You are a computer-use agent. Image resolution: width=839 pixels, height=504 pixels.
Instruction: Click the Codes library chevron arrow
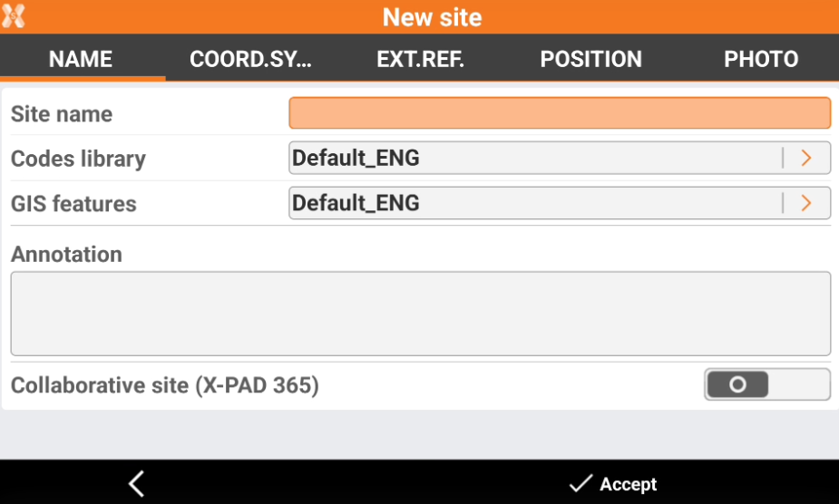click(x=805, y=159)
